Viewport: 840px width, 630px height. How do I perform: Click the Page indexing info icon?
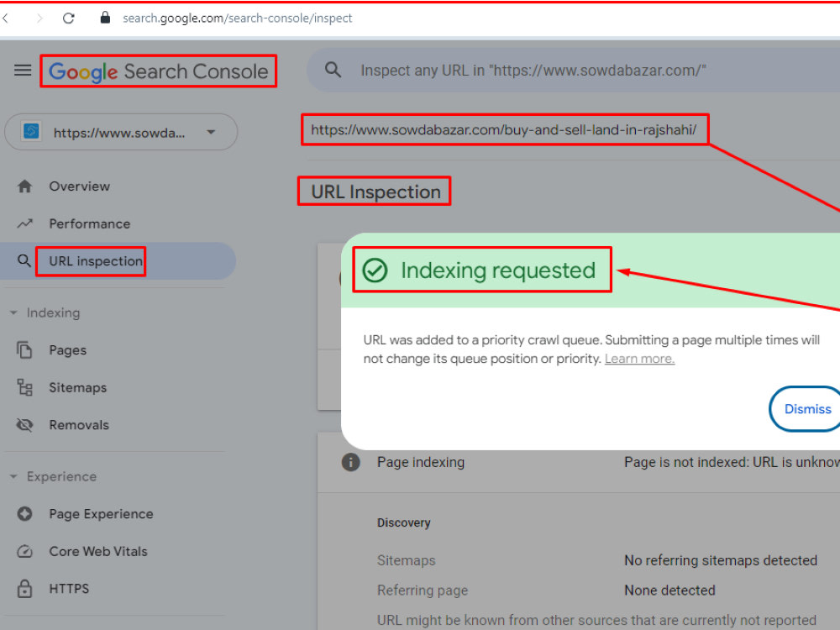(351, 462)
